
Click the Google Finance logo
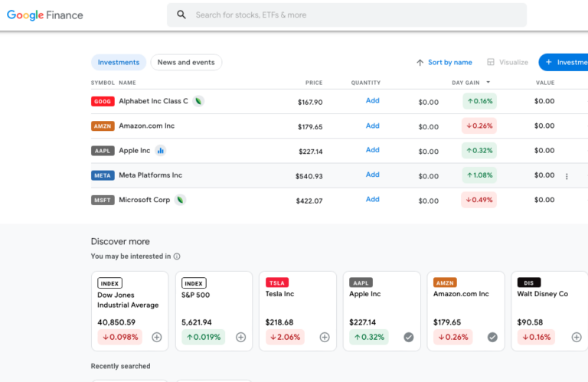45,15
